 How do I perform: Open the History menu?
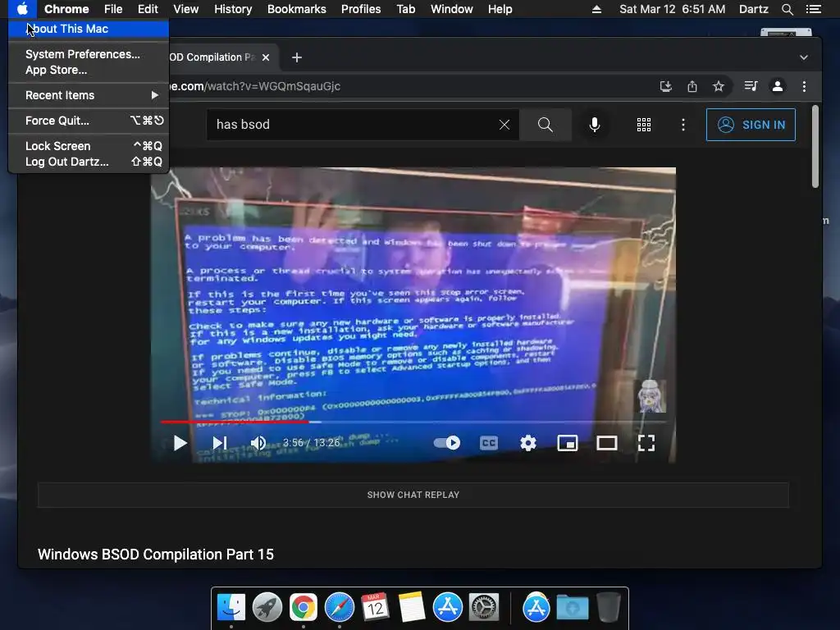233,9
